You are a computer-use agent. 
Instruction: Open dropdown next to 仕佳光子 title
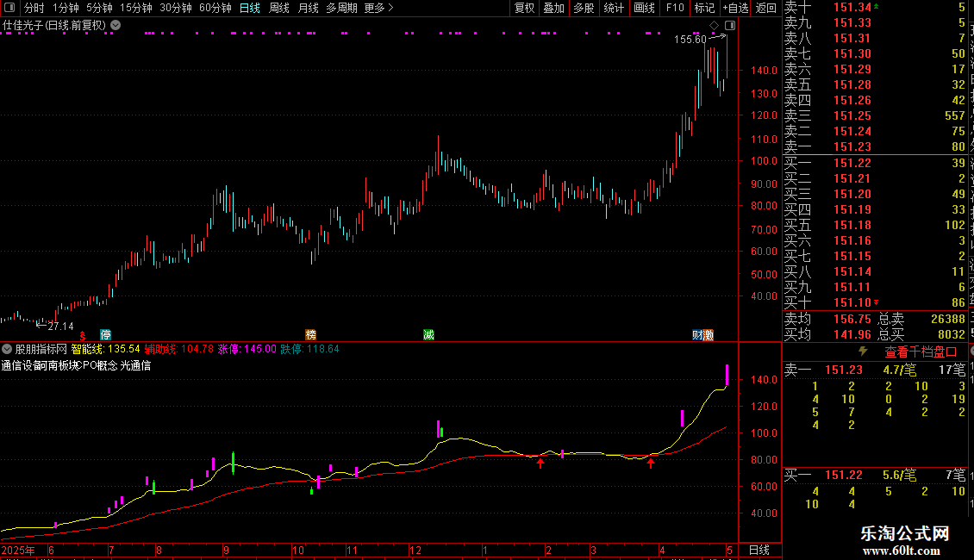click(x=116, y=26)
